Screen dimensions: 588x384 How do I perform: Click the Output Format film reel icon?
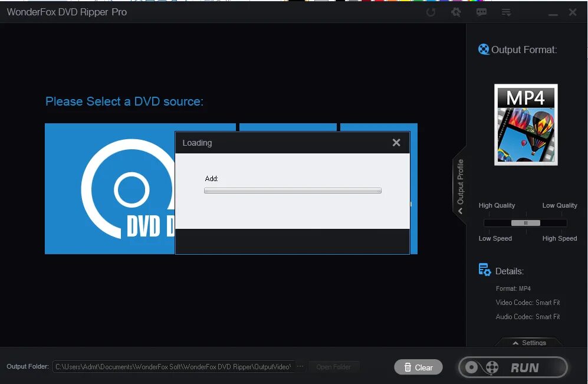point(484,49)
